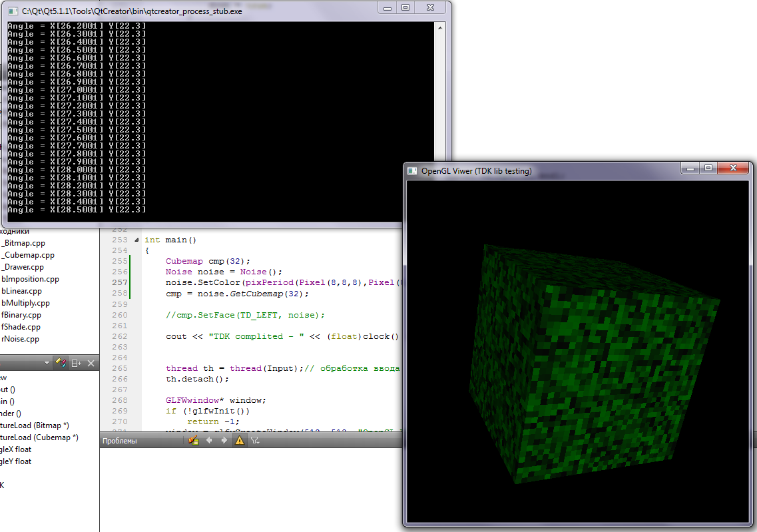Screen dimensions: 757x532
Task: Minimize the qtcreator_process_stub console window
Action: [387, 8]
